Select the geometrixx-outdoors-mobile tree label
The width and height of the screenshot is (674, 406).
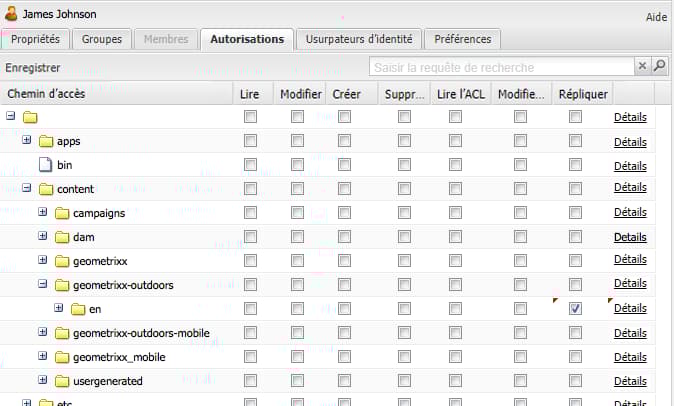(x=141, y=333)
